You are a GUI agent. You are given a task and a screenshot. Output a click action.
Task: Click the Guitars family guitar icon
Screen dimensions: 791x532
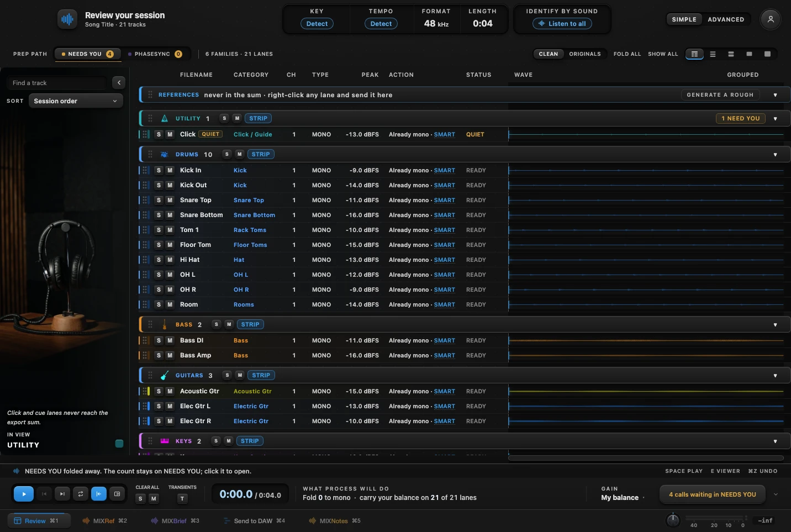coord(164,376)
